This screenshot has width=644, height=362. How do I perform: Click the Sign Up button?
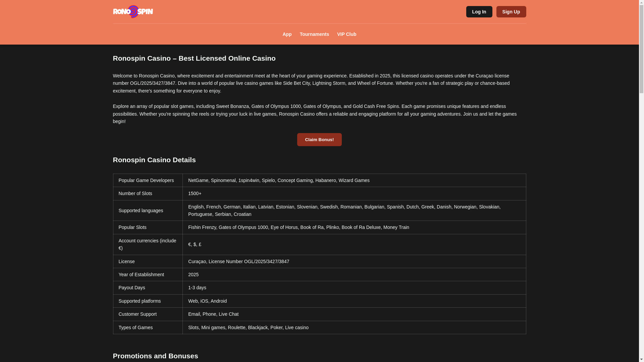[x=511, y=12]
